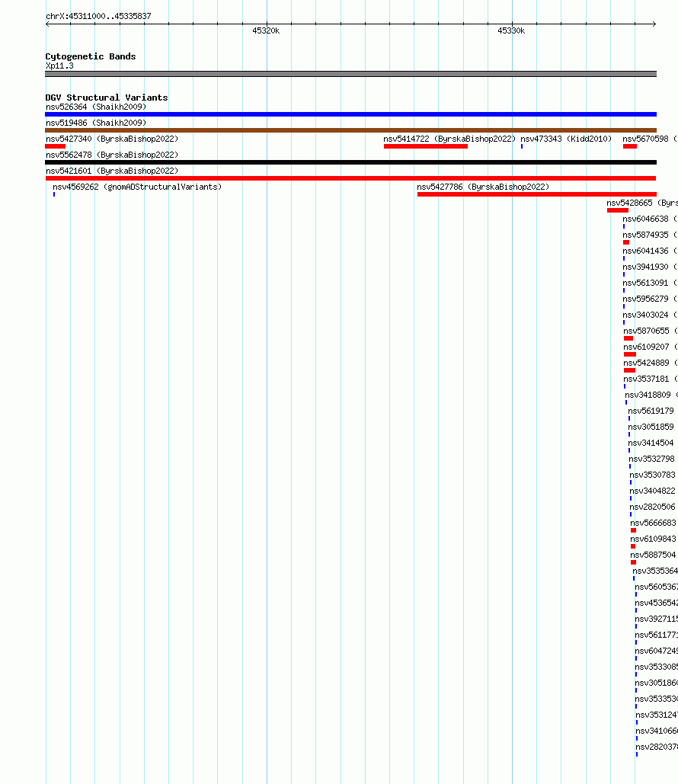Select the red bar under nsv5427786
Viewport: 678px width, 784px height.
[537, 194]
